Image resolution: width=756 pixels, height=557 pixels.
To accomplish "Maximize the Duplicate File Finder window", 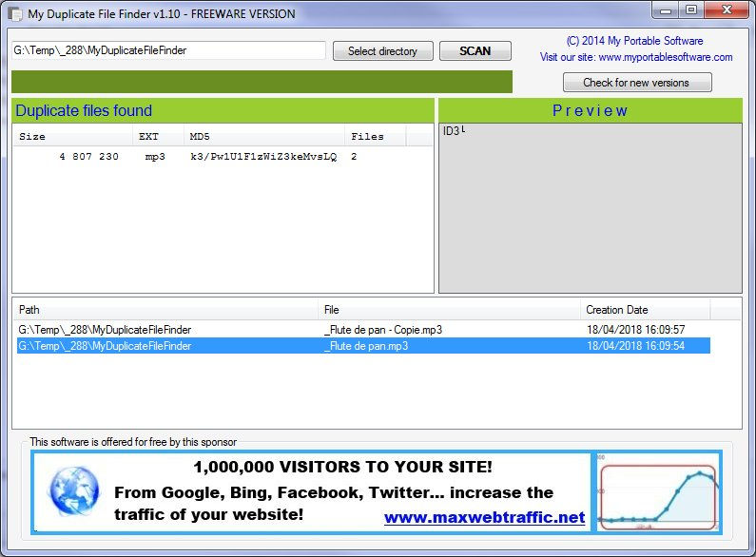I will coord(691,10).
